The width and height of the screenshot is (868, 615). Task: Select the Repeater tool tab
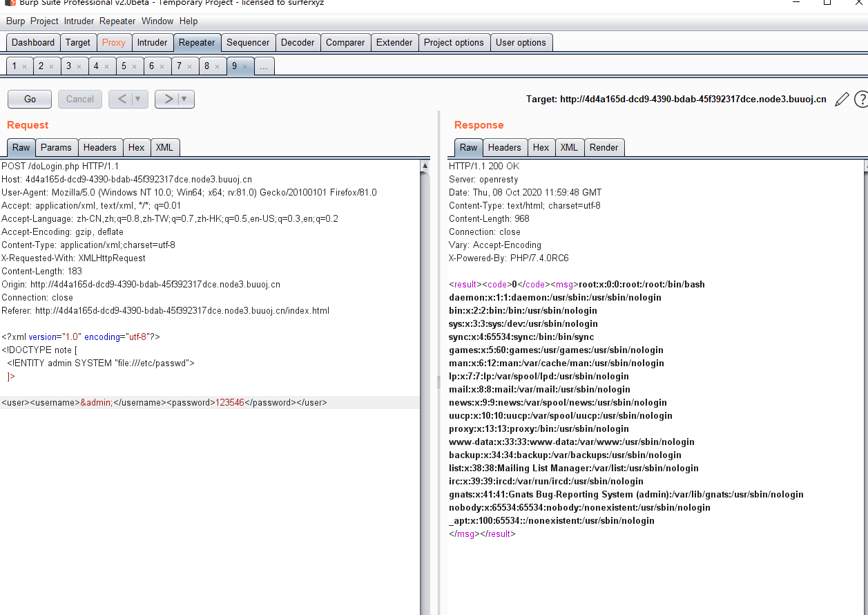197,42
